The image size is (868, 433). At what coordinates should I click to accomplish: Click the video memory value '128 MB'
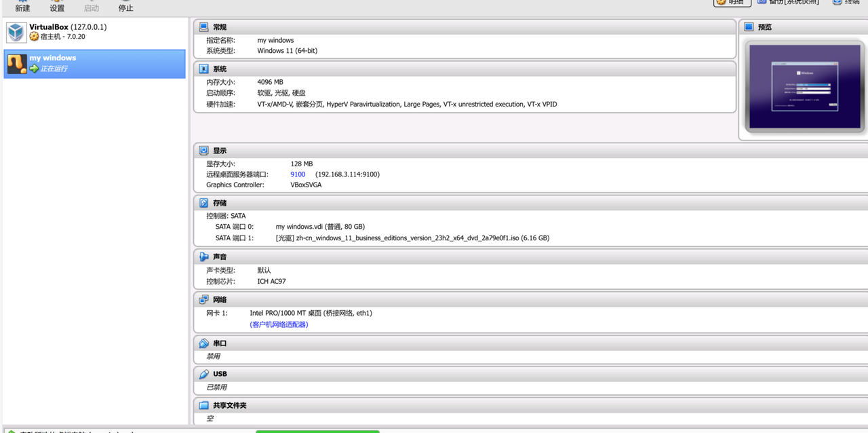tap(302, 164)
